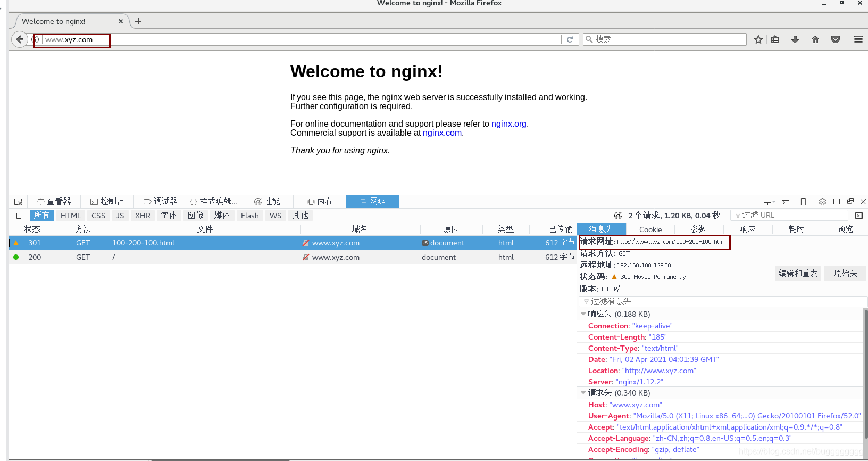
Task: Filter requests by 其他 (Other)
Action: click(x=300, y=216)
